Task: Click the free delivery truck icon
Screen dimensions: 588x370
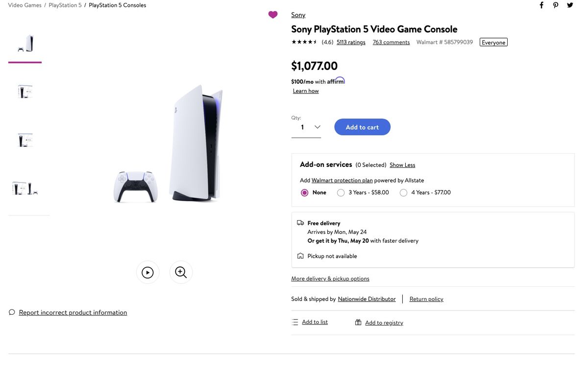Action: click(300, 222)
